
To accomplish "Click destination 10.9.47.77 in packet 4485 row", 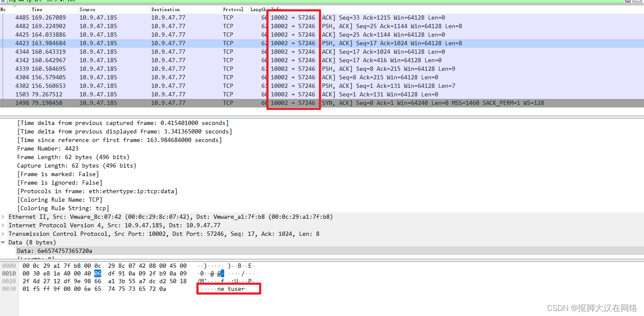I will click(168, 17).
